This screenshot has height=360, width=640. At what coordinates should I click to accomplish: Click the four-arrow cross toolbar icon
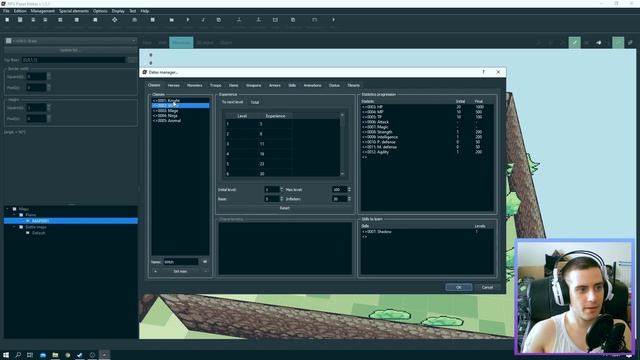[x=114, y=20]
